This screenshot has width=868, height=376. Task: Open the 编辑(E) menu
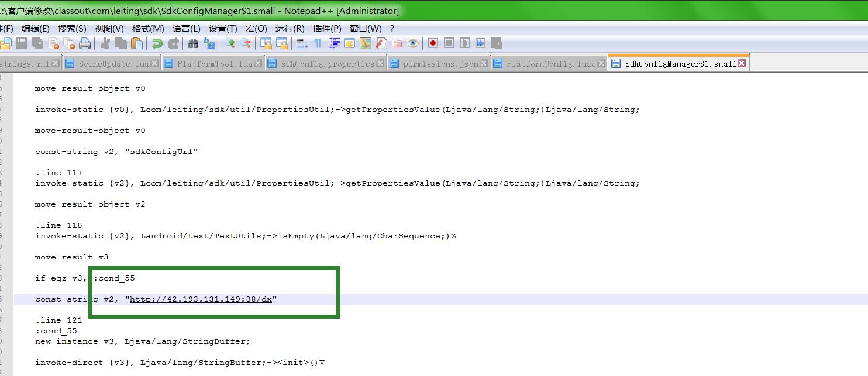(36, 28)
